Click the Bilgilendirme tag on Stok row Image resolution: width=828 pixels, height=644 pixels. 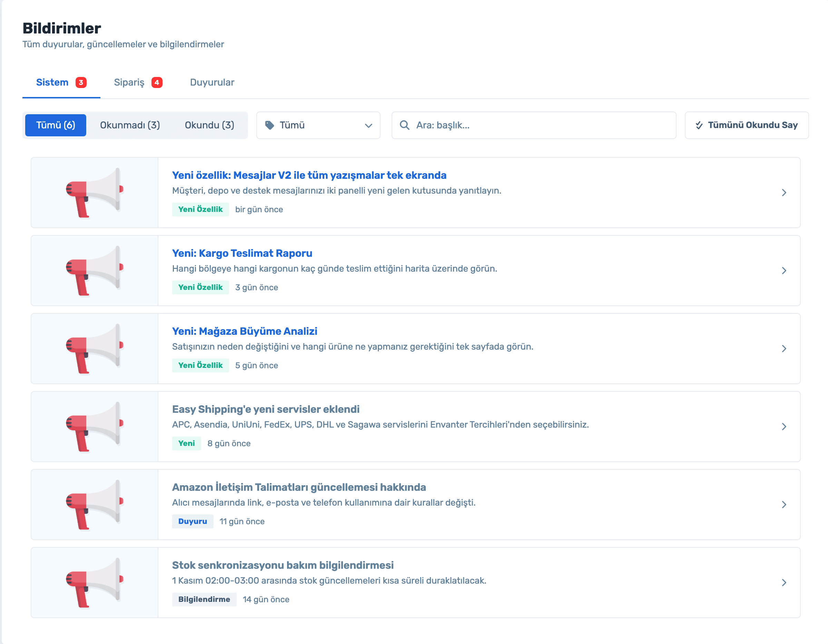[204, 599]
